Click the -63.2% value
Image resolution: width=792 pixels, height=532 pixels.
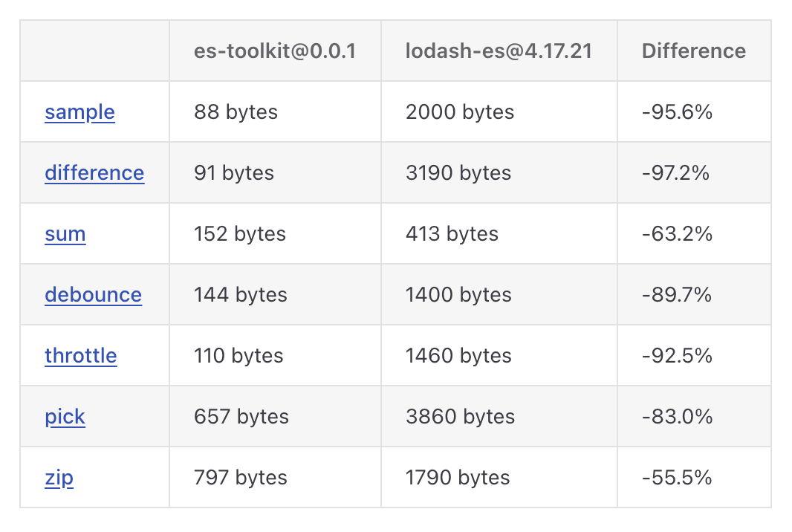coord(677,234)
